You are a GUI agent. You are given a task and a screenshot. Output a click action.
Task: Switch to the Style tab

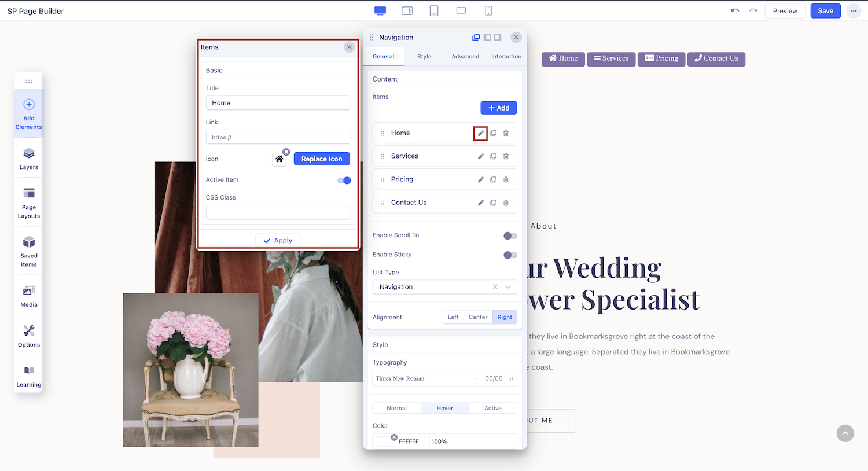tap(424, 57)
